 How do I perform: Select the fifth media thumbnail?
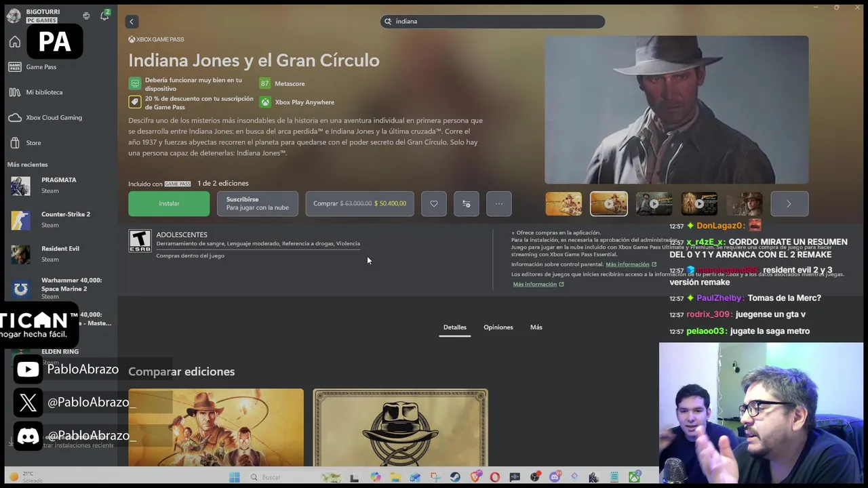[x=745, y=204]
